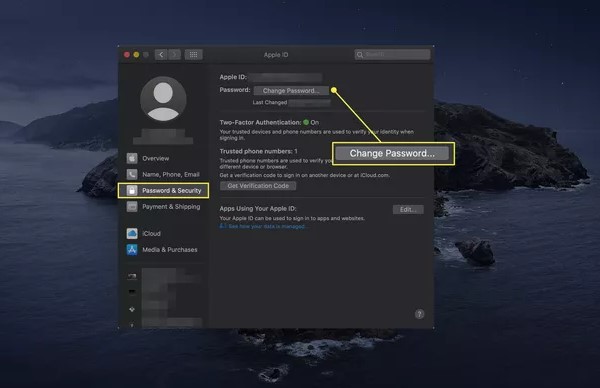600x388 pixels.
Task: Click Edit... for Apps Using Your Apple ID
Action: coord(408,209)
